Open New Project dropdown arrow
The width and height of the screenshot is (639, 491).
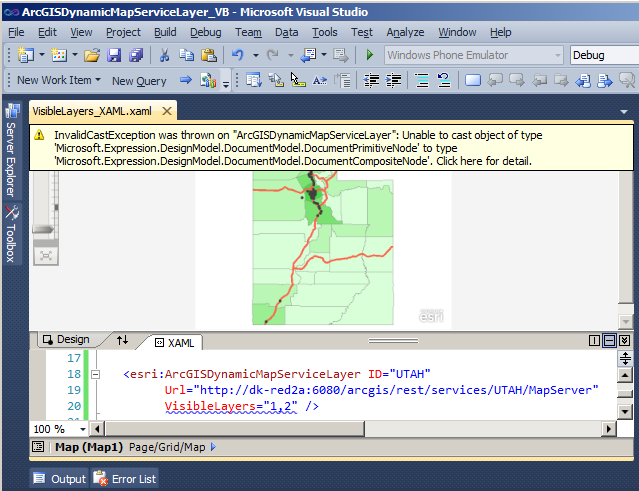tap(42, 55)
